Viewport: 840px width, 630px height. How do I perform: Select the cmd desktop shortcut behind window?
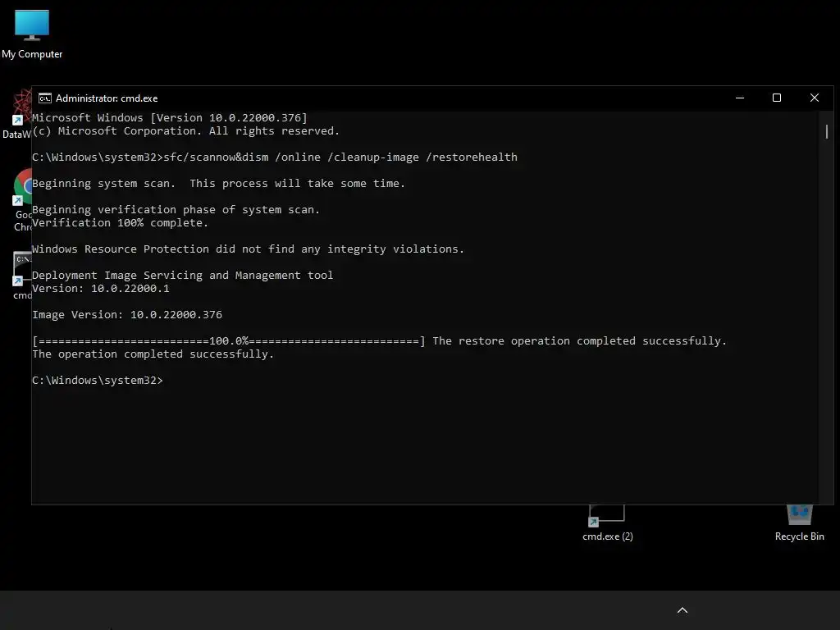[x=22, y=276]
